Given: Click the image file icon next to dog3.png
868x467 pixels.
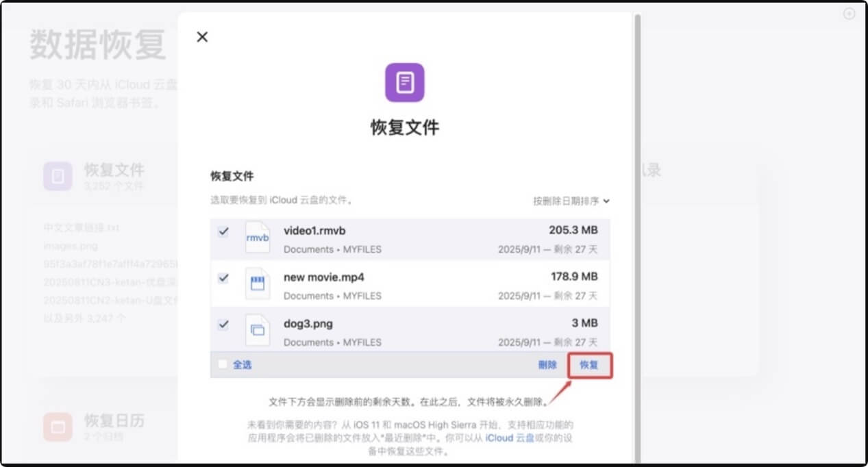Looking at the screenshot, I should pyautogui.click(x=258, y=329).
